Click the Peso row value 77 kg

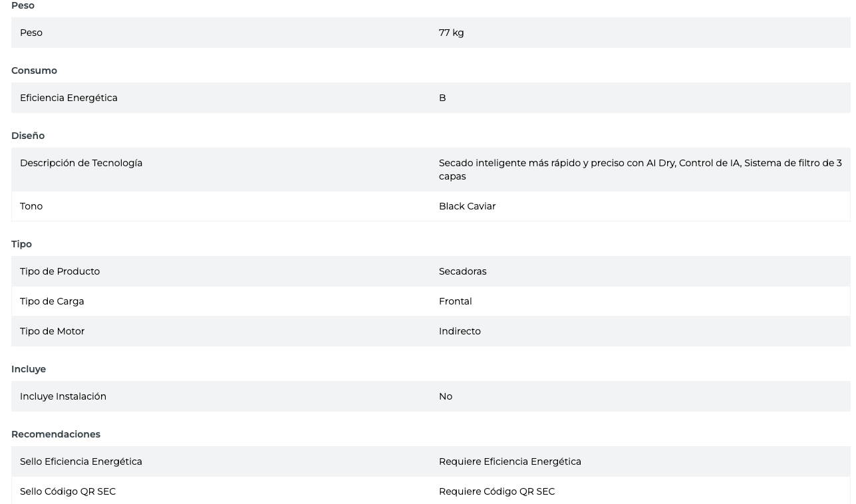click(x=451, y=33)
